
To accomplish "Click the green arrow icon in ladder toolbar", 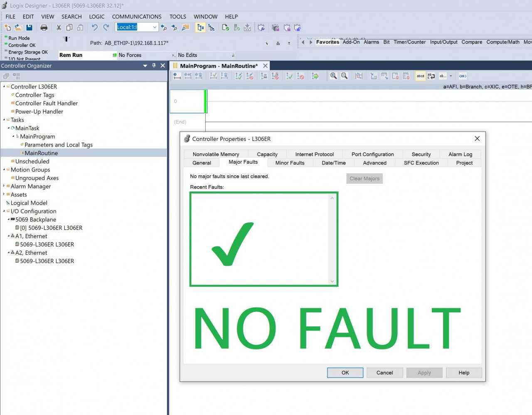I will click(x=315, y=76).
